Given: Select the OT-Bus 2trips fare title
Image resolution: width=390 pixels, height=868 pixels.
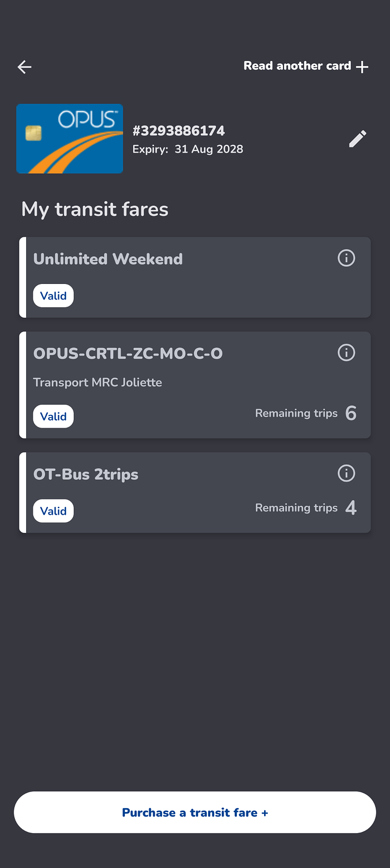Looking at the screenshot, I should pyautogui.click(x=86, y=475).
